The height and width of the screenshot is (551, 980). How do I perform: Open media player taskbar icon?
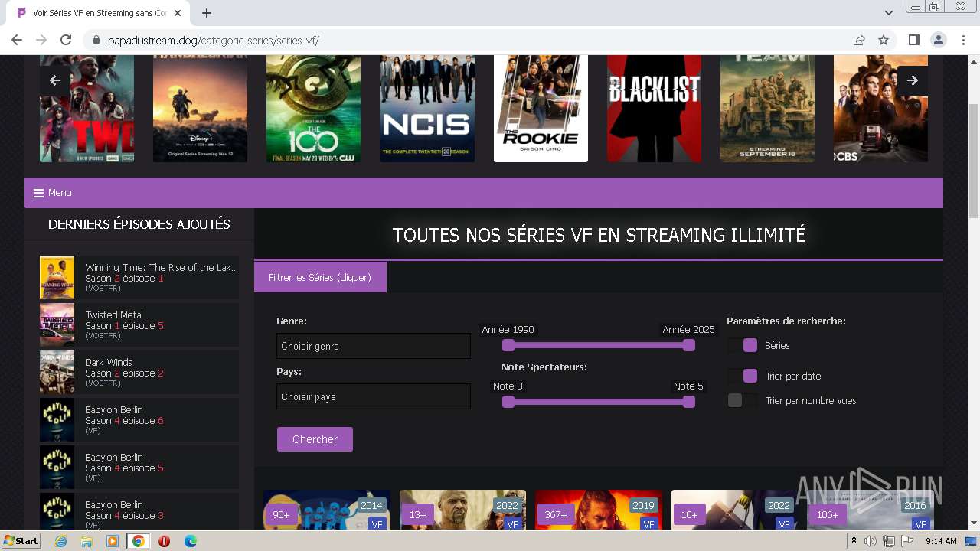point(113,541)
